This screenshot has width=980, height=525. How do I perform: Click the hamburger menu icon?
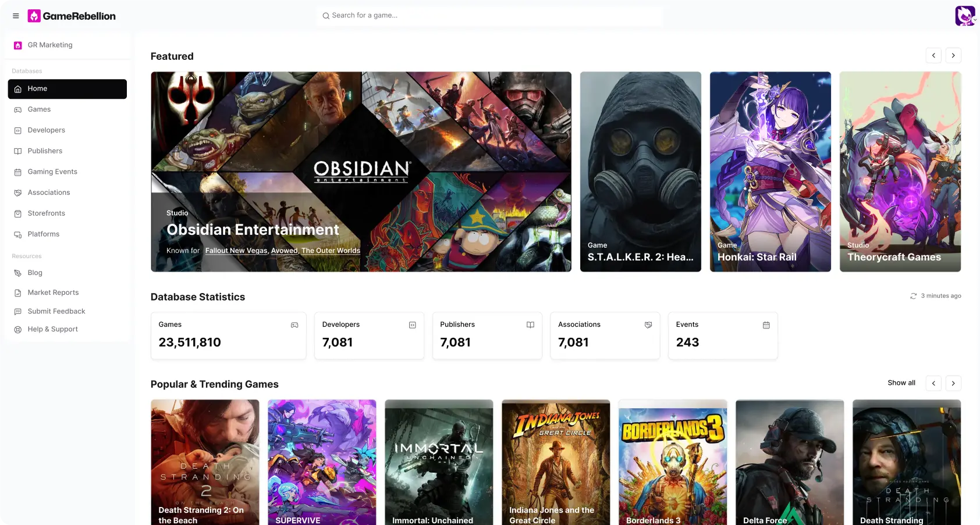pos(16,16)
